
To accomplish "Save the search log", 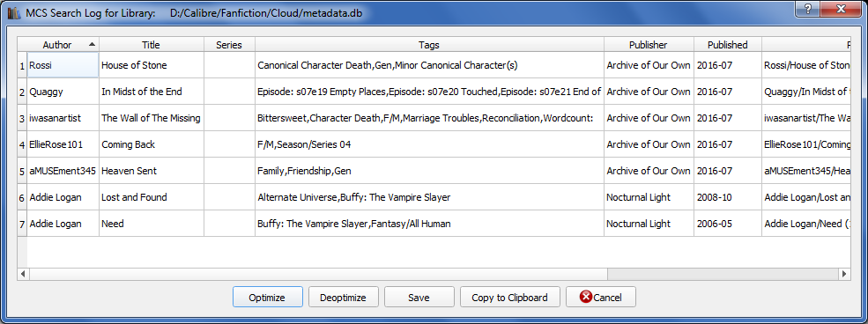I will [419, 297].
